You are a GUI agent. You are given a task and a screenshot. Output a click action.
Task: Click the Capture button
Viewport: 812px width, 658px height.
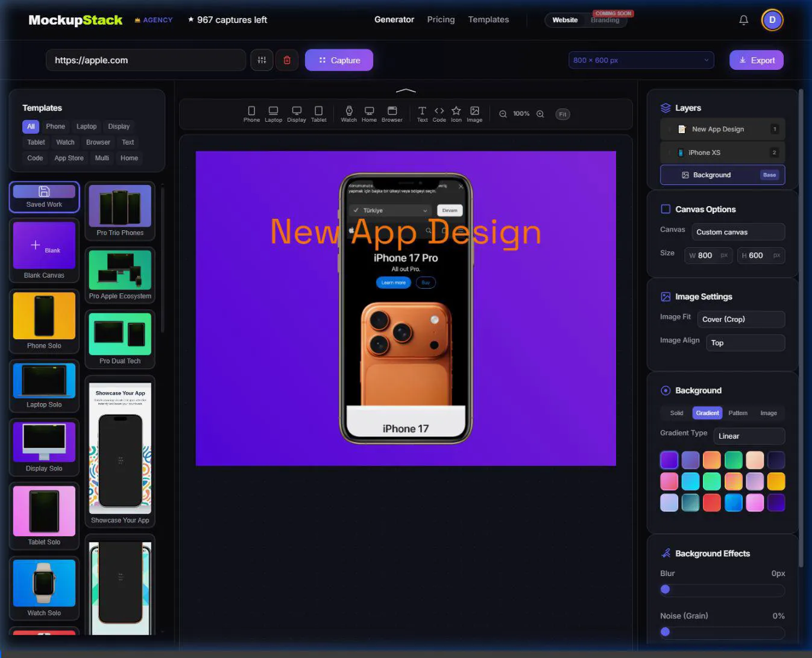(339, 60)
